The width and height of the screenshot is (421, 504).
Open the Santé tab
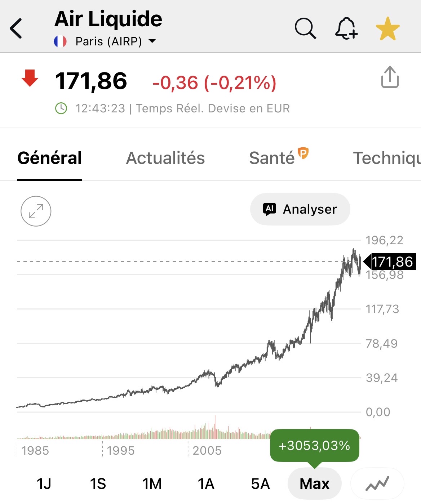pyautogui.click(x=272, y=158)
